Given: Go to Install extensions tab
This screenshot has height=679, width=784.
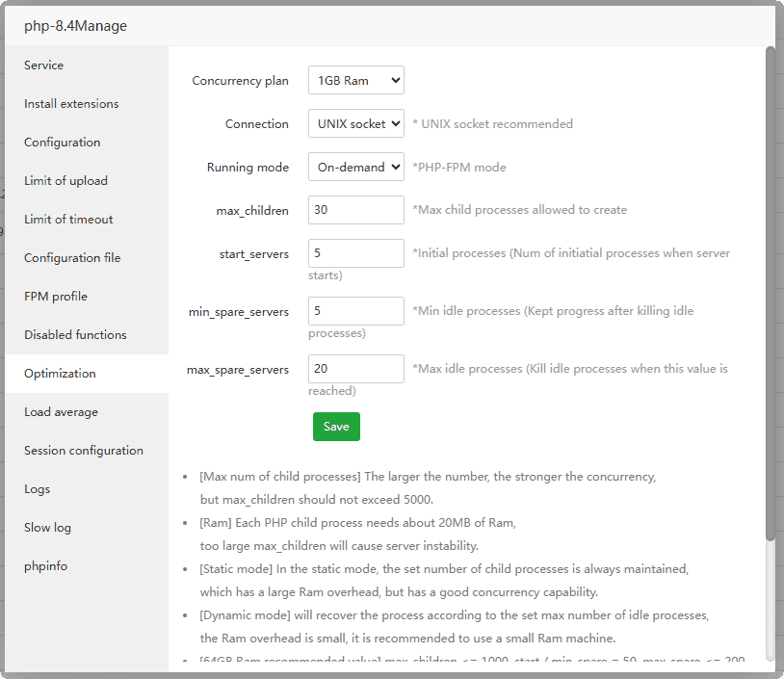Looking at the screenshot, I should coord(71,104).
